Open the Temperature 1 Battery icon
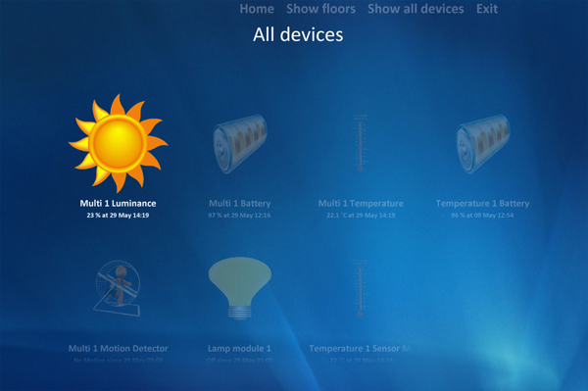The width and height of the screenshot is (588, 391). 483,144
